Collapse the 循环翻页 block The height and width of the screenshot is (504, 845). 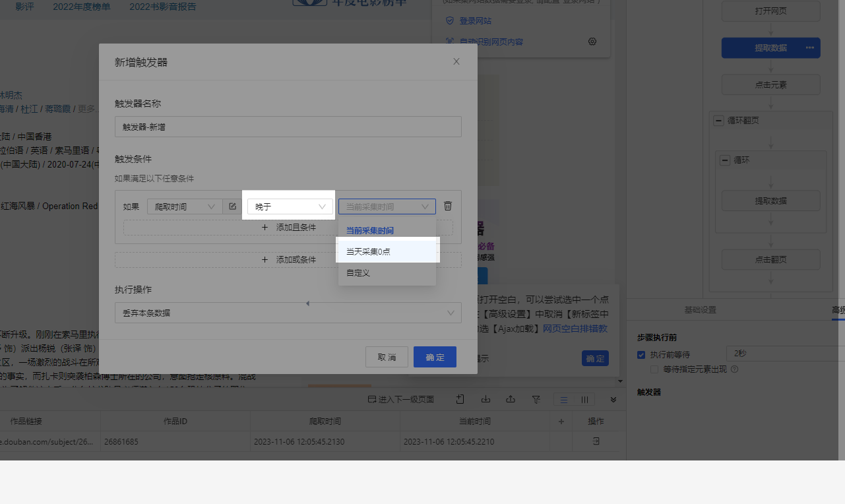(x=718, y=121)
